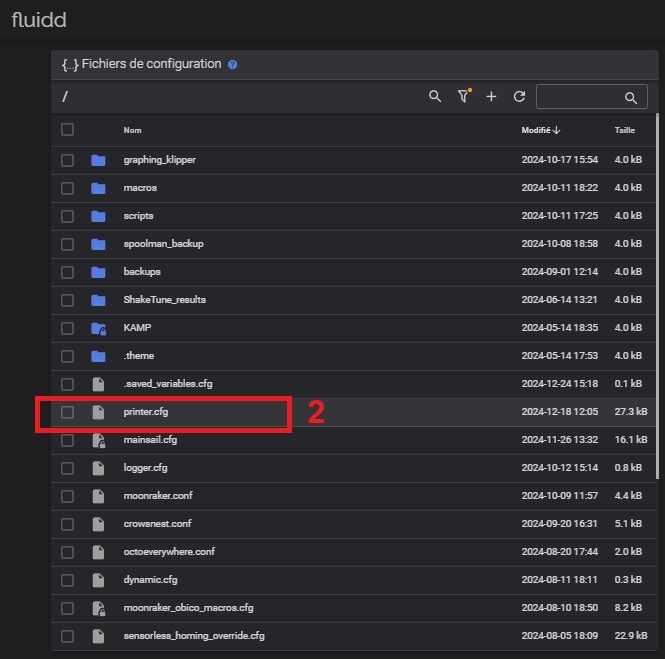The height and width of the screenshot is (659, 665).
Task: Click the plus icon to add file
Action: point(491,96)
